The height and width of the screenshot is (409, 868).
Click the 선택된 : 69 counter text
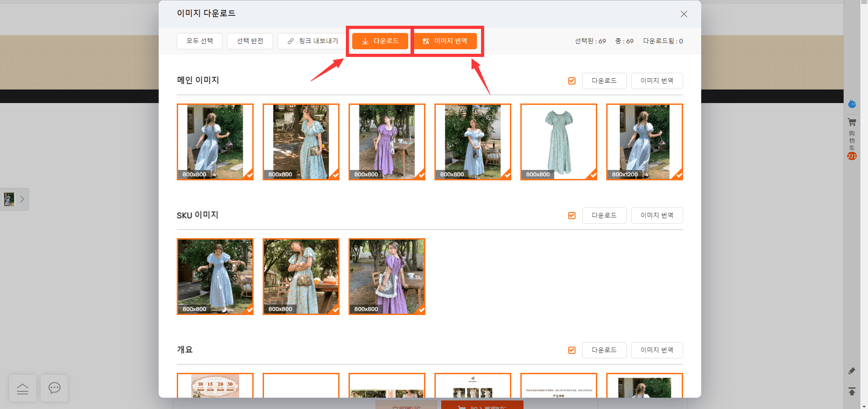(590, 41)
